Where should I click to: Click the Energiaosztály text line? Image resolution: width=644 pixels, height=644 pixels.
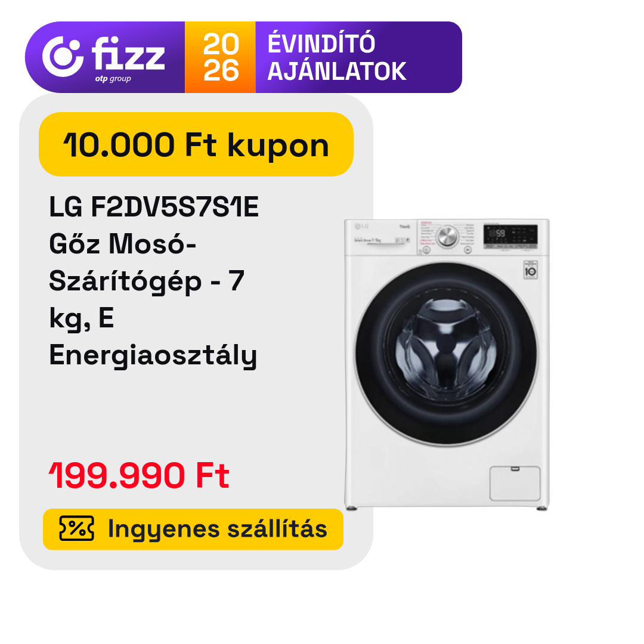153,355
